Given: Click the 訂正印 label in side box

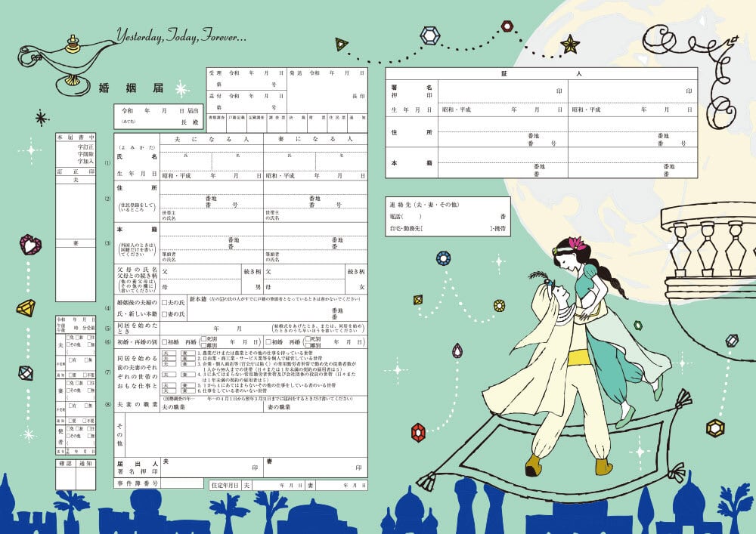Looking at the screenshot, I should (x=75, y=171).
